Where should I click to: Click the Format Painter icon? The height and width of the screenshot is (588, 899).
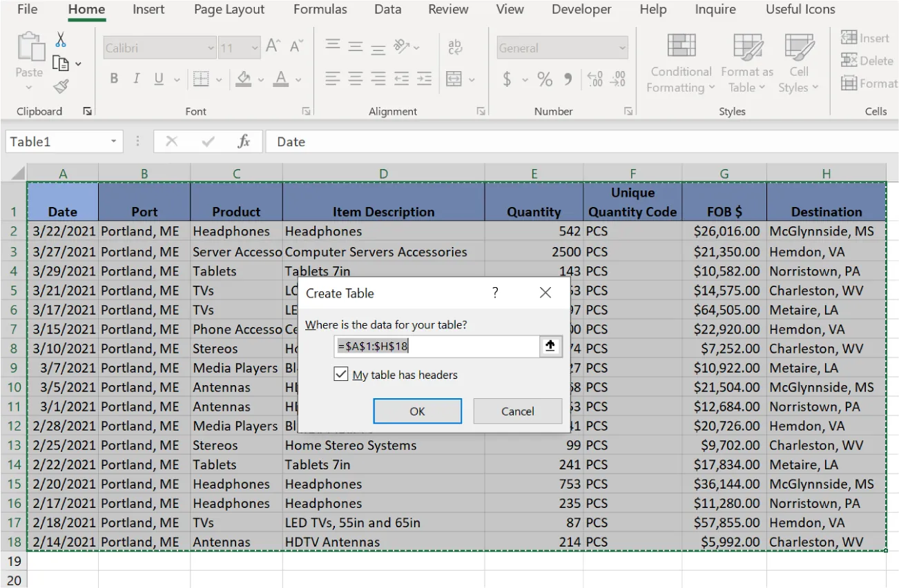(x=61, y=86)
